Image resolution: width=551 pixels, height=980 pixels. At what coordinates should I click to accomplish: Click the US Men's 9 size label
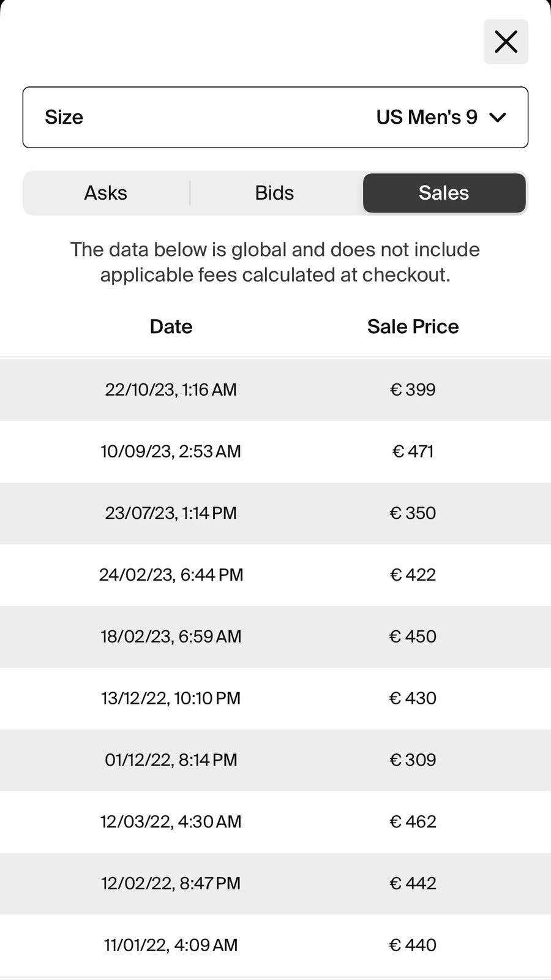(x=427, y=117)
